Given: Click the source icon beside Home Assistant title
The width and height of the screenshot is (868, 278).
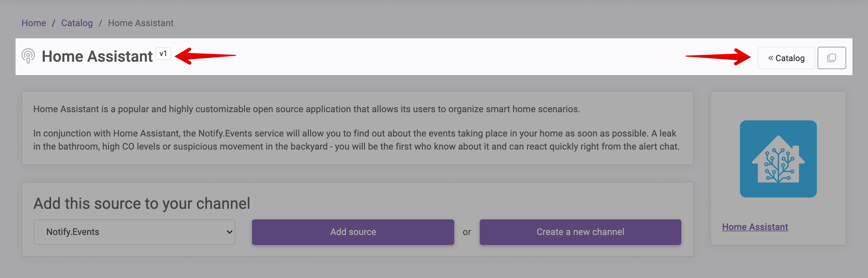Looking at the screenshot, I should click(28, 56).
